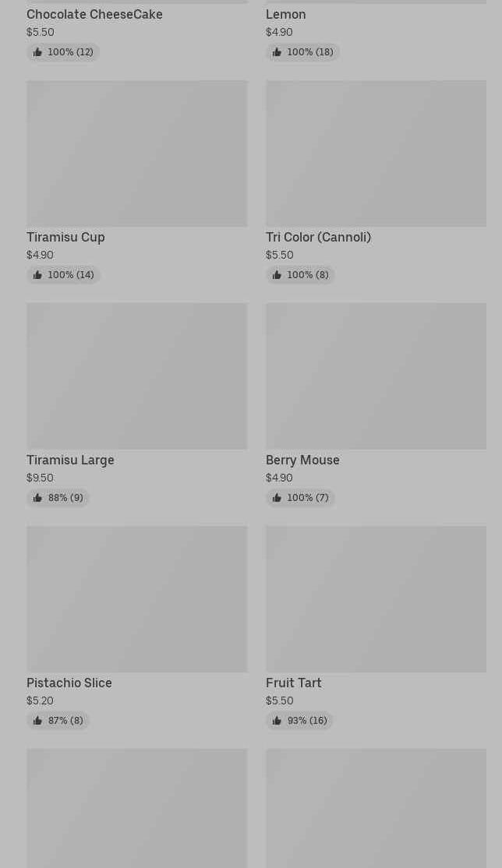
Task: Click the Berry Mouse item photo
Action: [x=376, y=376]
